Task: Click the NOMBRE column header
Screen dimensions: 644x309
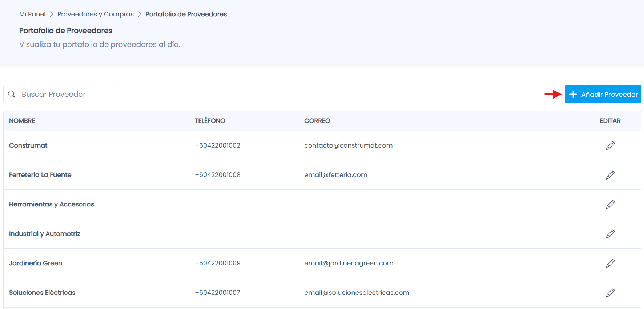Action: pyautogui.click(x=22, y=121)
